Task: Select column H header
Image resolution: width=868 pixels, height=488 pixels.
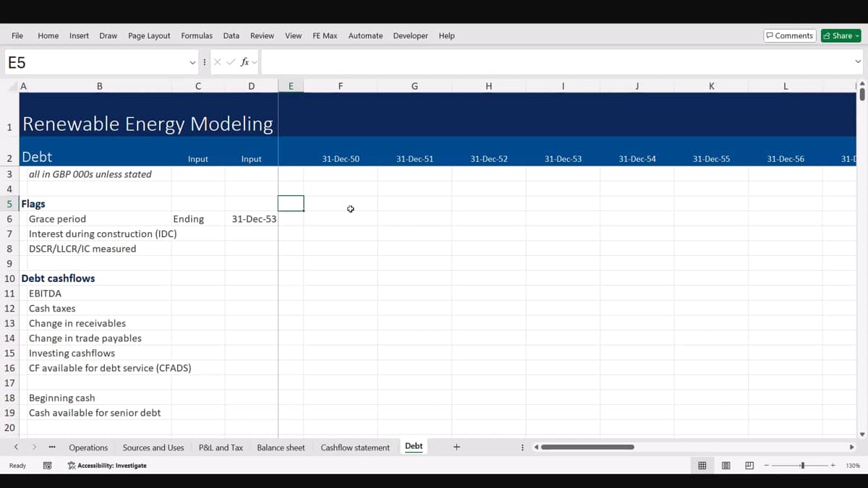Action: coord(489,86)
